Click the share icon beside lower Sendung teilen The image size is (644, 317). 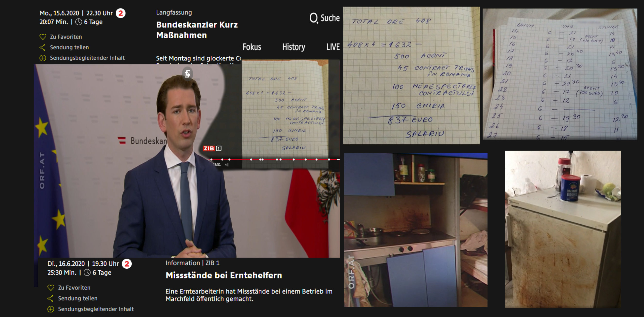point(50,298)
